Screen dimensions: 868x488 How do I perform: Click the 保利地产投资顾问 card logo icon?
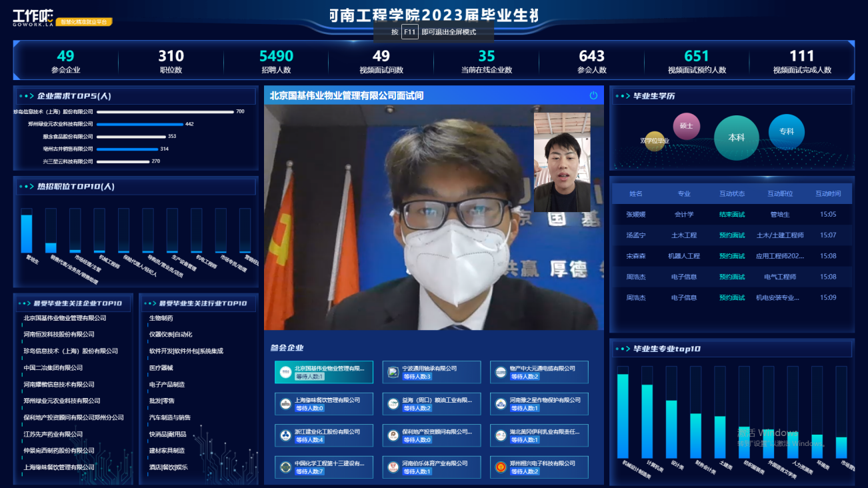coord(393,436)
